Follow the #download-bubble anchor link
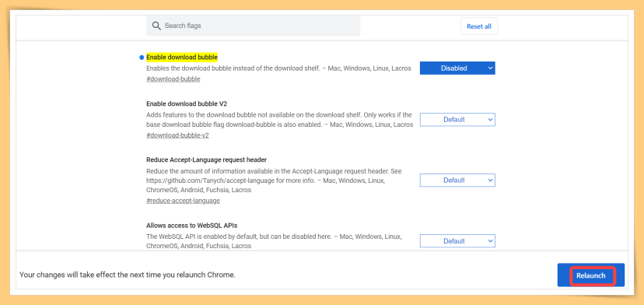This screenshot has width=644, height=305. (x=173, y=79)
